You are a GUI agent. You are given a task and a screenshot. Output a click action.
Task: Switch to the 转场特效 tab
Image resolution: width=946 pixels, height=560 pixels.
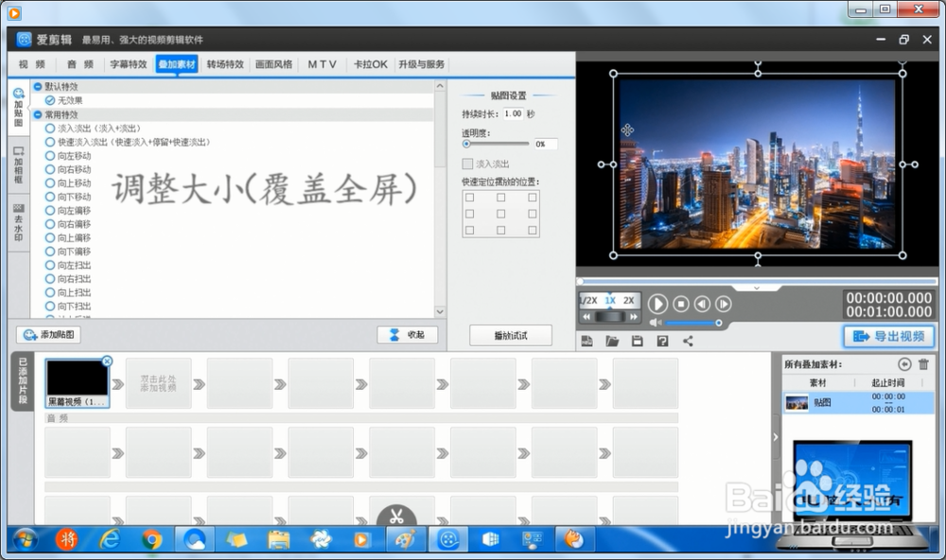[225, 64]
